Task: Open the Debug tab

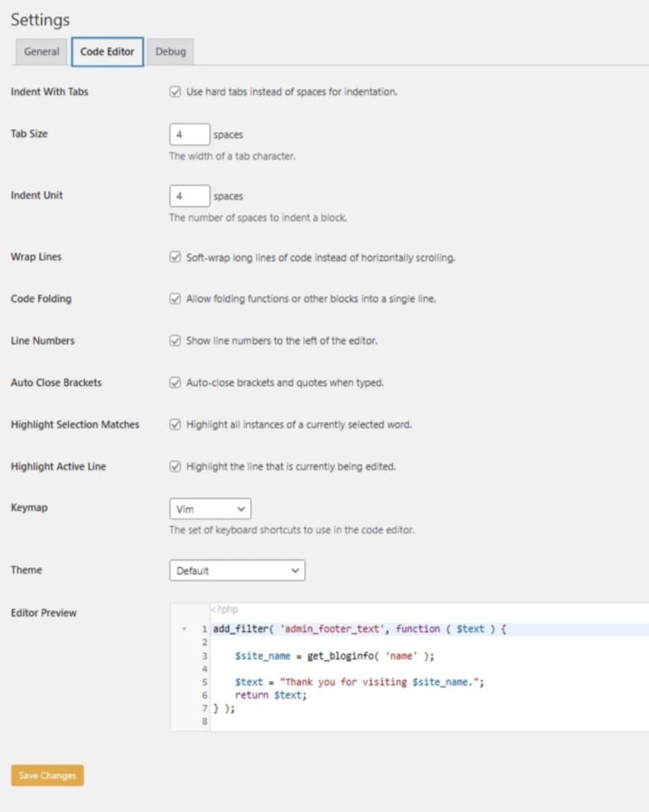Action: coord(170,52)
